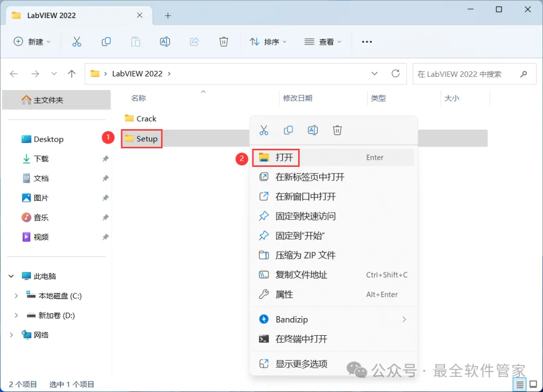Click the Rename icon in the top toolbar
543x392 pixels.
[165, 42]
